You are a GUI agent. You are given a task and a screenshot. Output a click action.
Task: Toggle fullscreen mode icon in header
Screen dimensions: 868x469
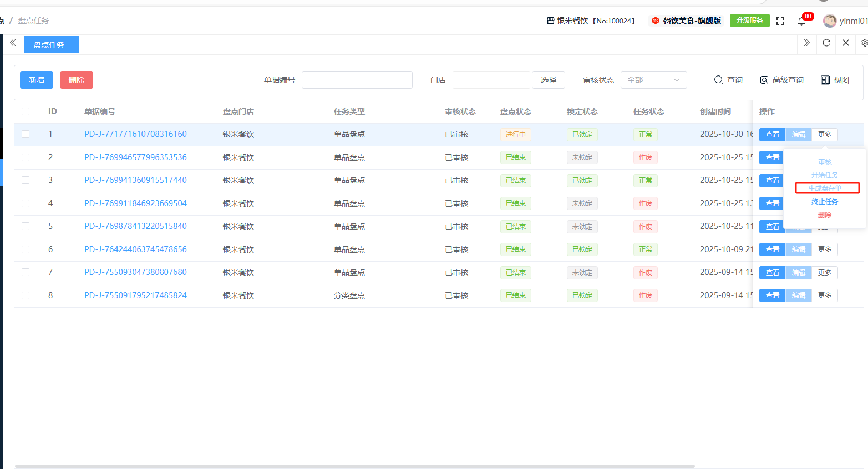coord(780,21)
